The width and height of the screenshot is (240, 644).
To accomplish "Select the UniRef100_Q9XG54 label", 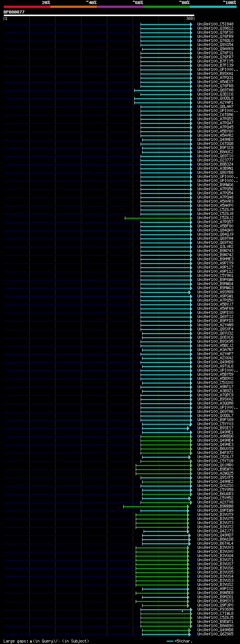I will coord(215,45).
